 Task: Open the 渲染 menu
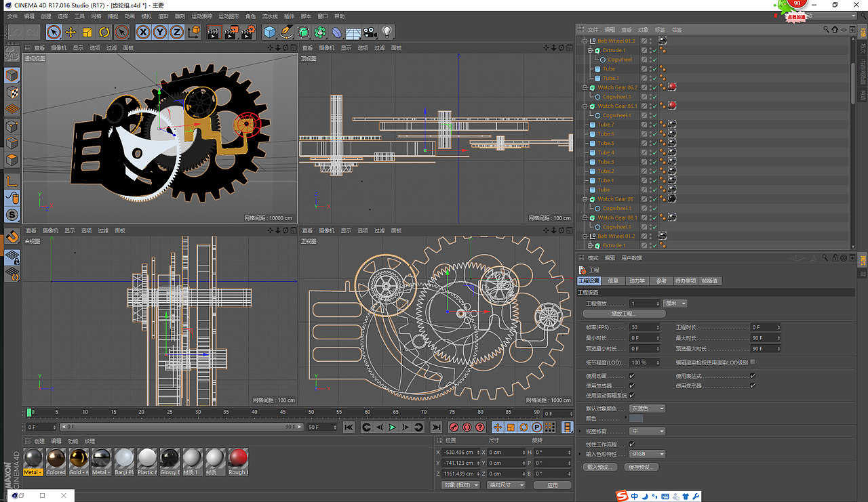[x=163, y=16]
